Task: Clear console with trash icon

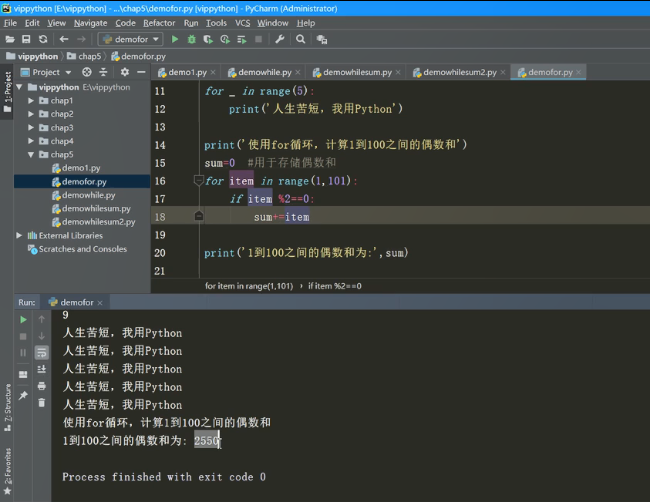Action: click(41, 403)
